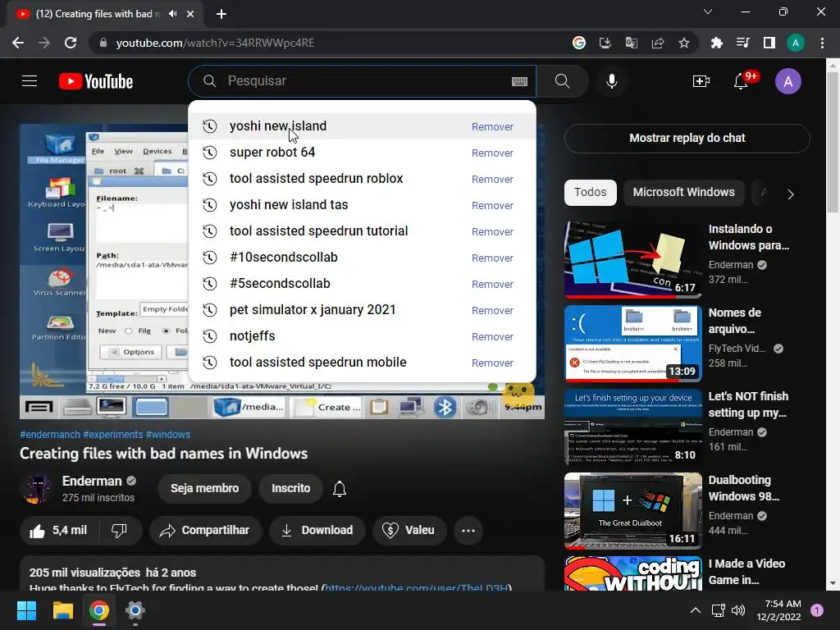This screenshot has height=630, width=840.
Task: Open "Dualbooting Windows 98..." thumbnail
Action: (632, 511)
